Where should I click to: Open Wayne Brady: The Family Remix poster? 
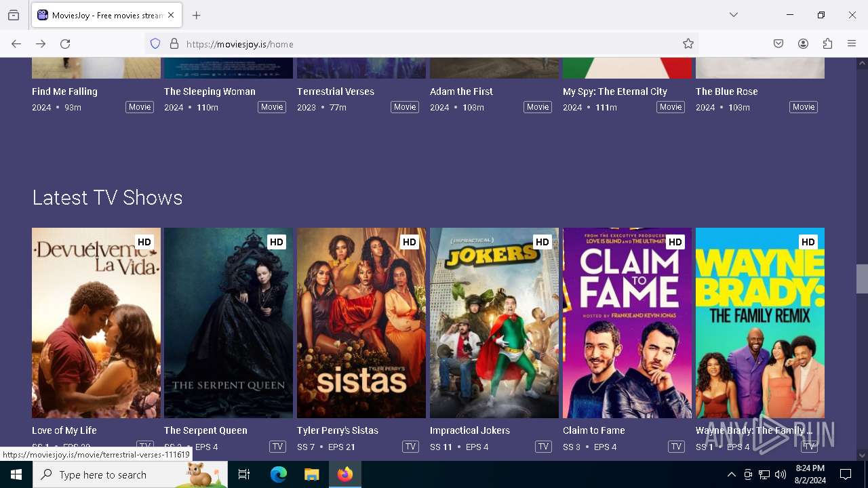760,323
